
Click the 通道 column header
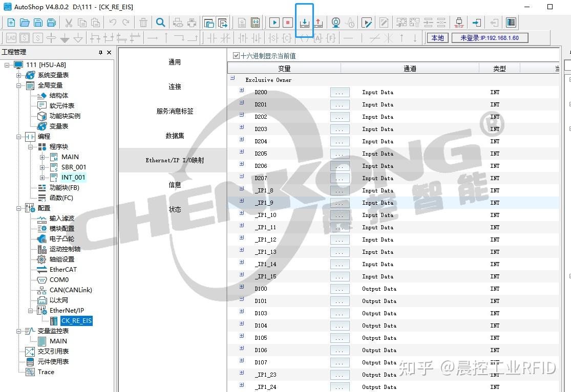pos(410,68)
